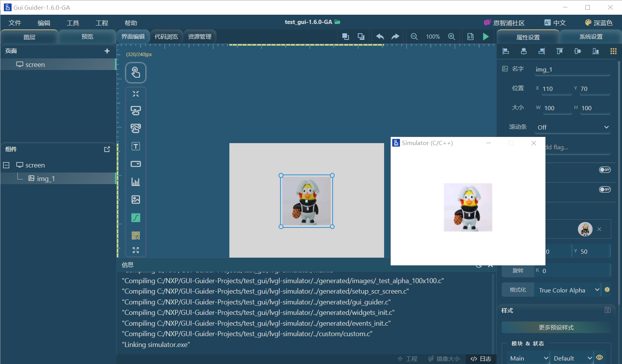Select the image widget tool
622x364 pixels.
[136, 200]
